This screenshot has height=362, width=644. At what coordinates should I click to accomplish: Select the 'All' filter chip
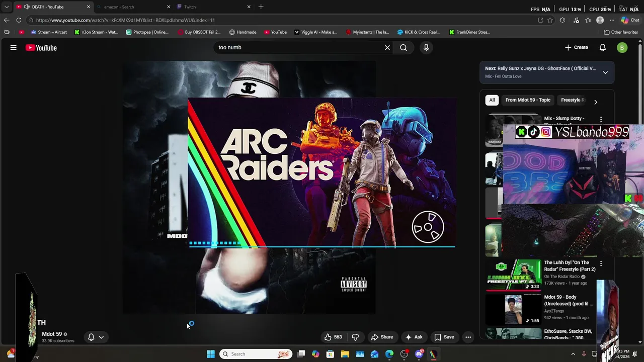coord(492,100)
